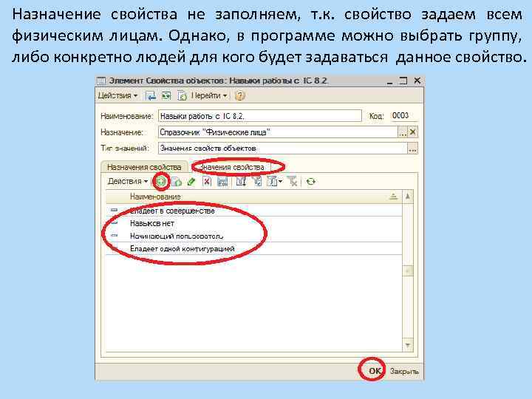The image size is (532, 399).
Task: Open the top Действия dropdown menu
Action: [117, 95]
